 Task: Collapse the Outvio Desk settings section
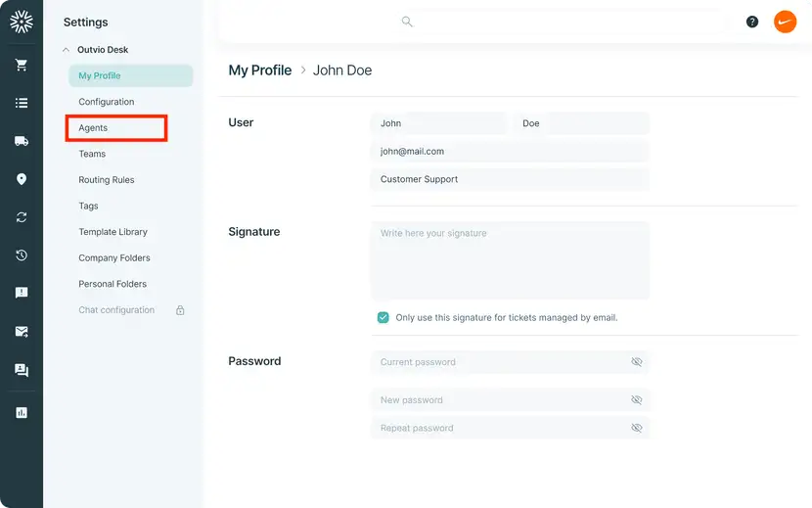tap(66, 50)
